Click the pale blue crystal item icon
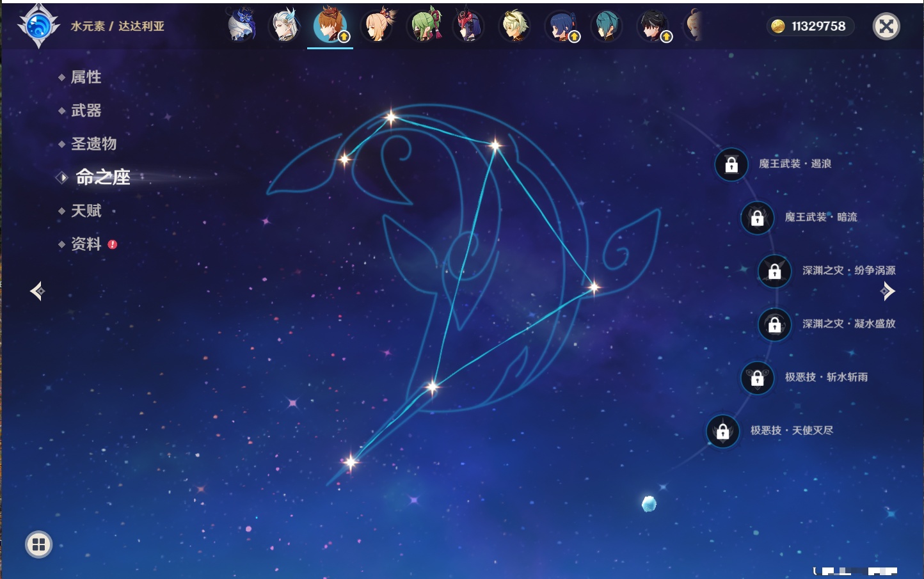Image resolution: width=924 pixels, height=579 pixels. coord(649,504)
